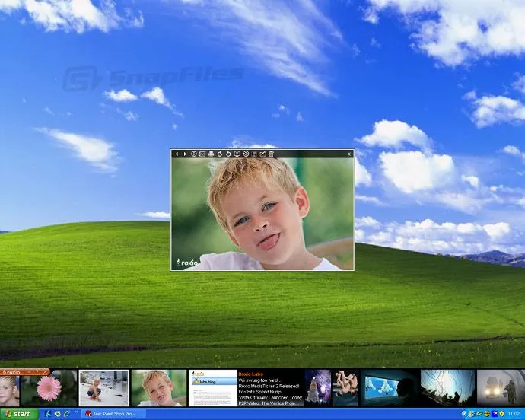Viewport: 525px width, 420px height.
Task: Click the roxio logo in photo viewer
Action: tap(187, 262)
